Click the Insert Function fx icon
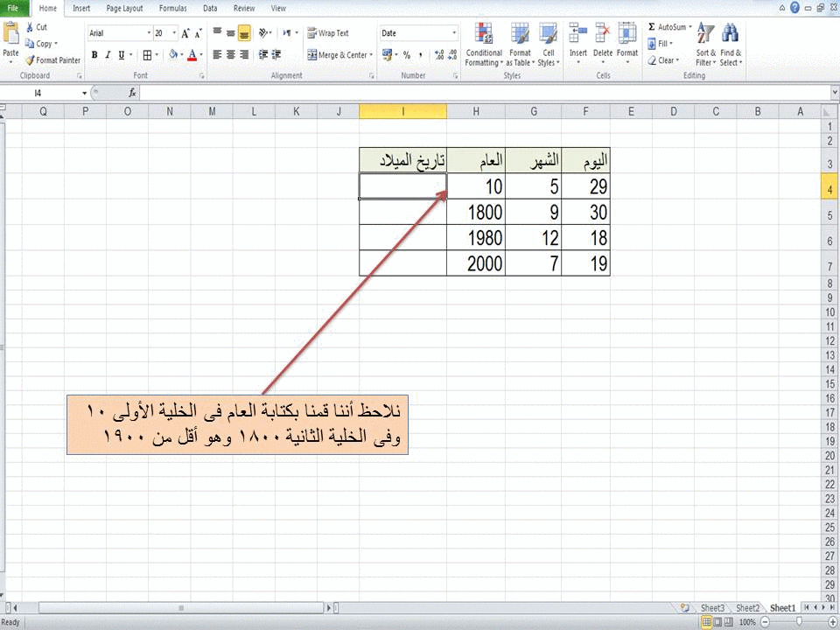This screenshot has width=840, height=630. (132, 94)
